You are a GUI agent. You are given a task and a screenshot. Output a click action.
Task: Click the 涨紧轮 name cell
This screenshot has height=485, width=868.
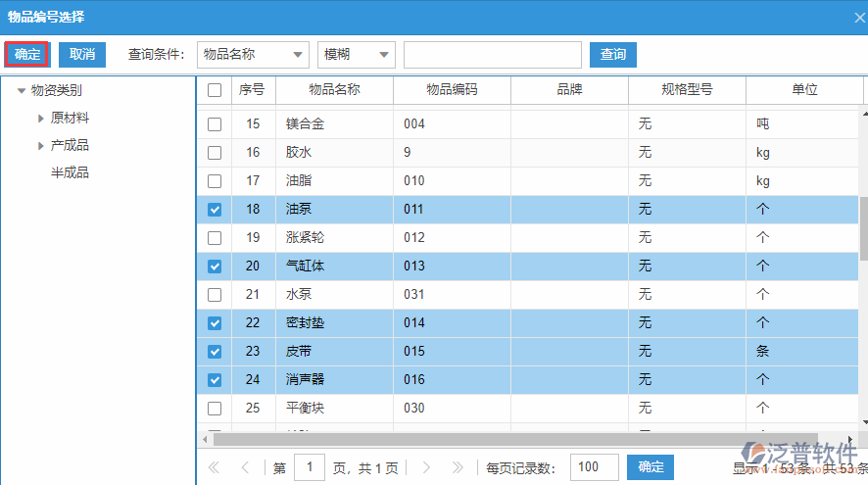click(334, 237)
